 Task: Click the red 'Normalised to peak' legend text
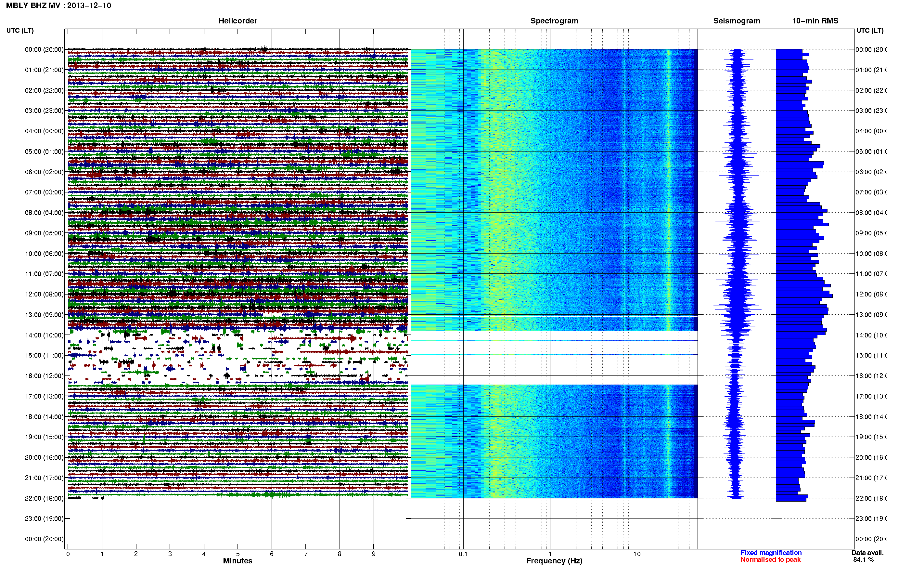pos(770,560)
